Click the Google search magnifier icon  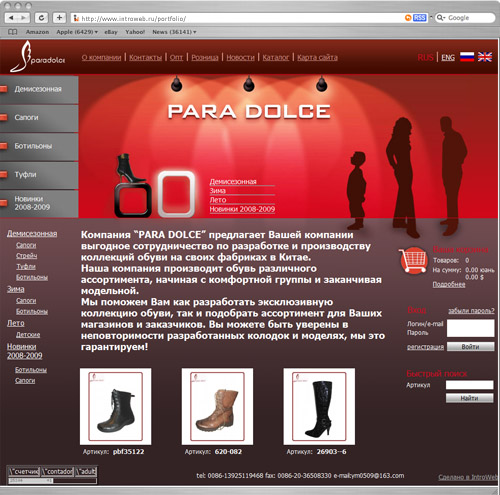(441, 18)
